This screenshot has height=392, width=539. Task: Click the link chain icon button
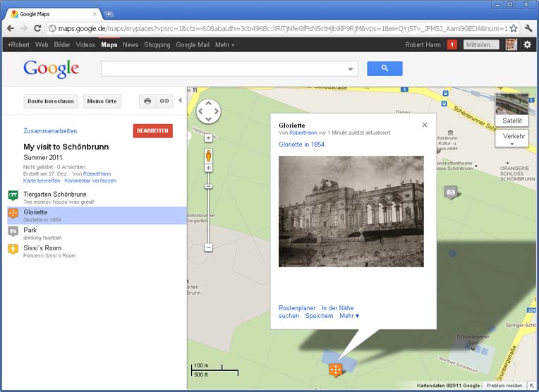[x=164, y=102]
